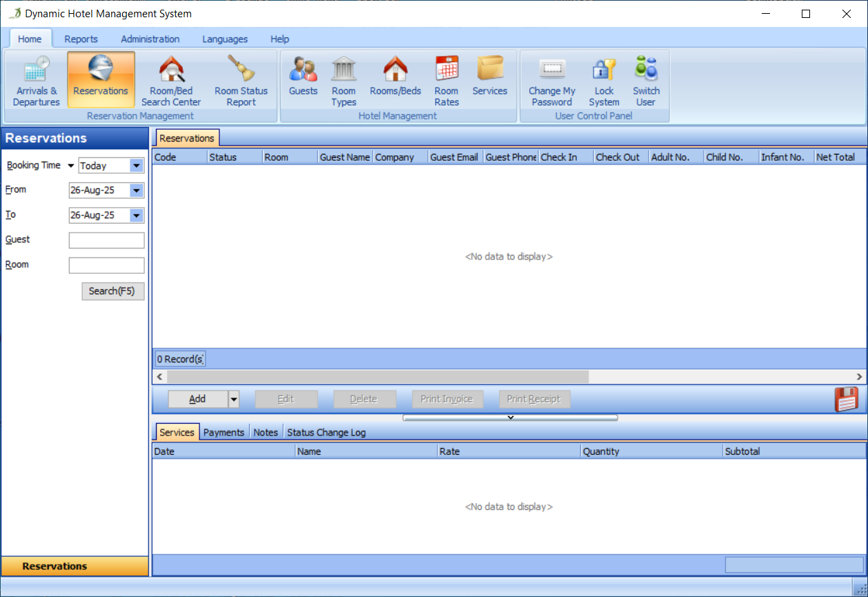The height and width of the screenshot is (597, 868).
Task: Click the Switch User icon
Action: tap(646, 80)
